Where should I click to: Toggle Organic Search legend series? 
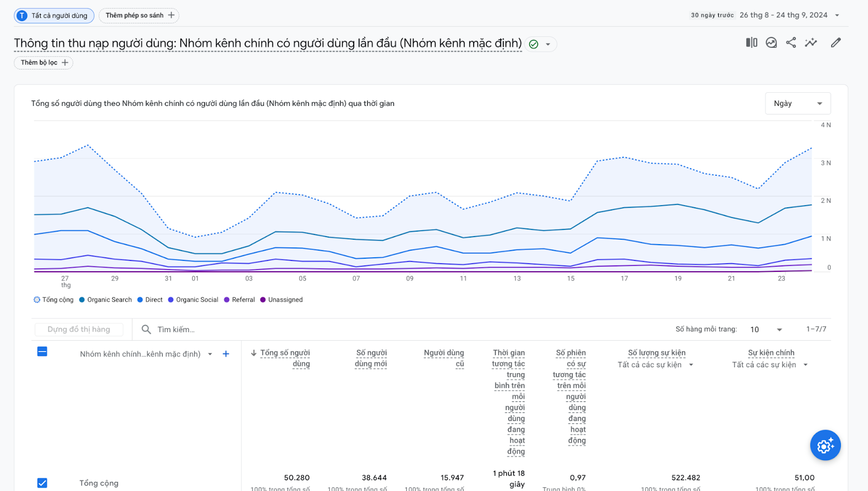pyautogui.click(x=105, y=299)
